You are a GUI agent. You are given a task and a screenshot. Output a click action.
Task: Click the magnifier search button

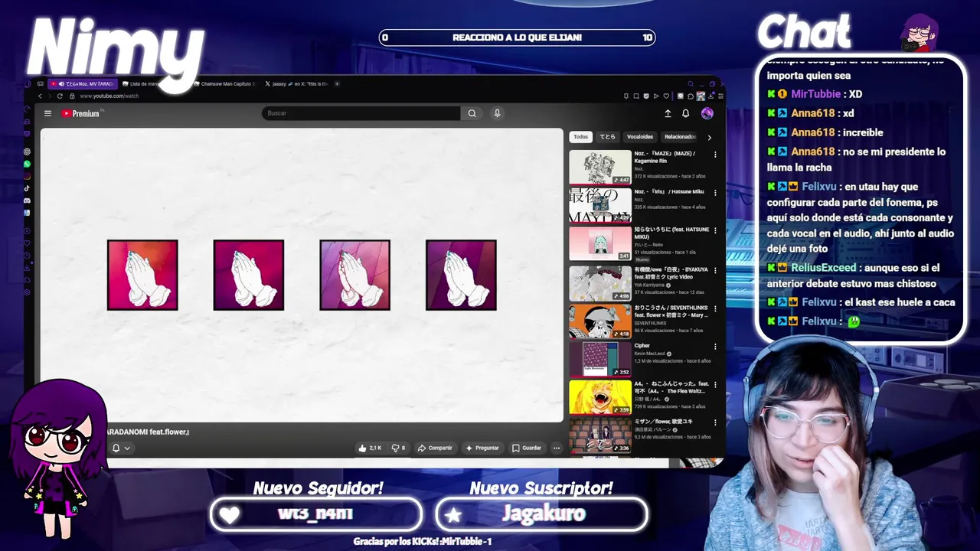472,113
